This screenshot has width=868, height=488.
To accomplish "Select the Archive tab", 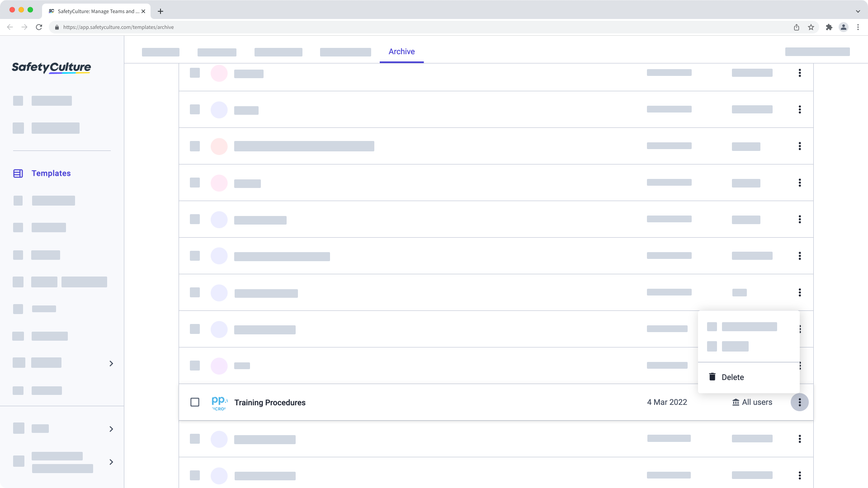I will point(401,52).
